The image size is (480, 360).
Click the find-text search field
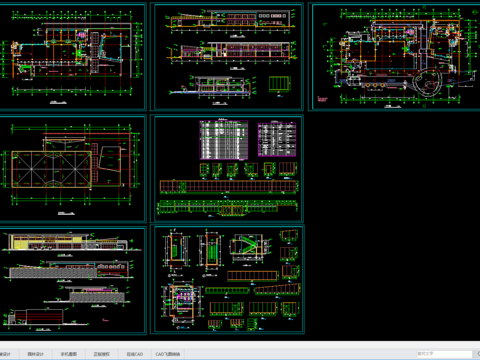pos(444,354)
